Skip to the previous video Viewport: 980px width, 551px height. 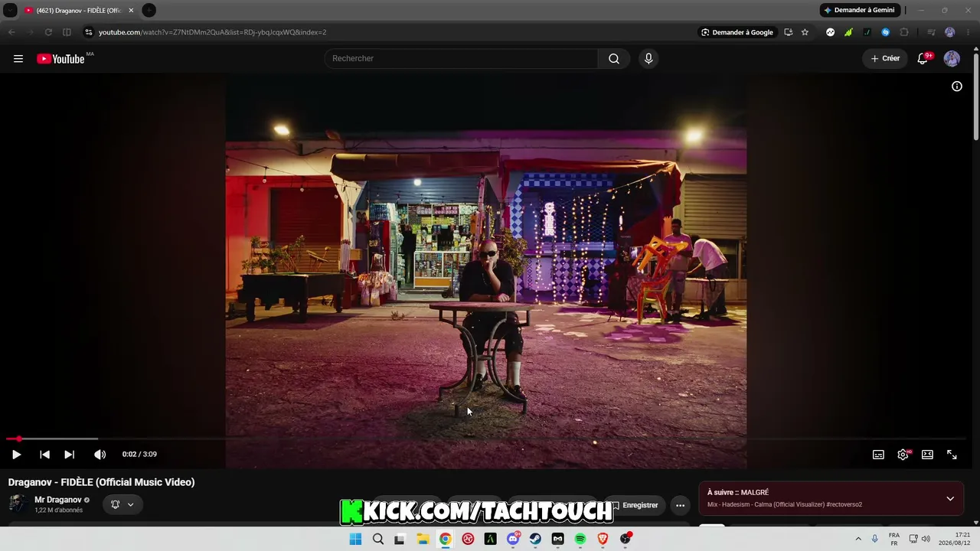pyautogui.click(x=44, y=455)
